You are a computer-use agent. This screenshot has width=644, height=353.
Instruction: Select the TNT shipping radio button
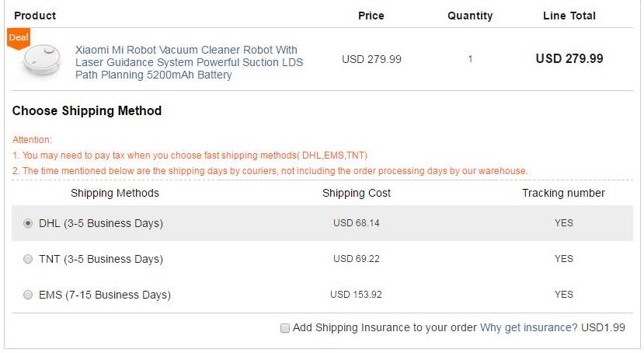tap(28, 259)
